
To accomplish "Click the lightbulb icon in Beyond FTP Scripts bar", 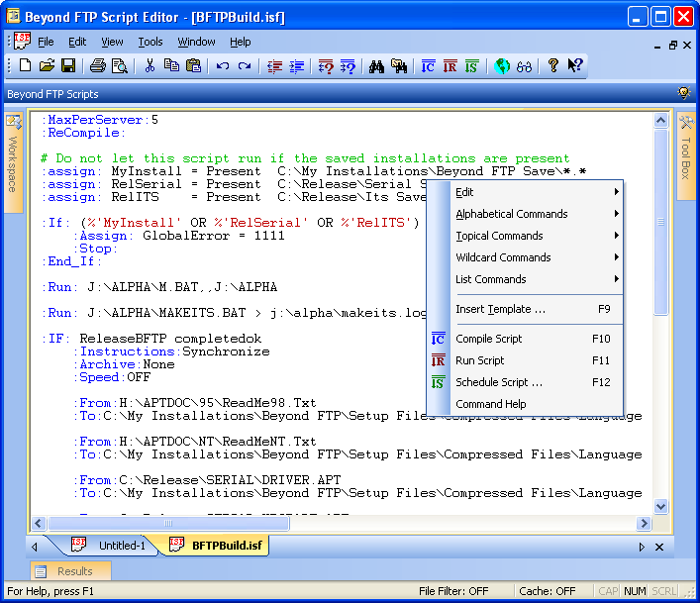I will click(683, 93).
